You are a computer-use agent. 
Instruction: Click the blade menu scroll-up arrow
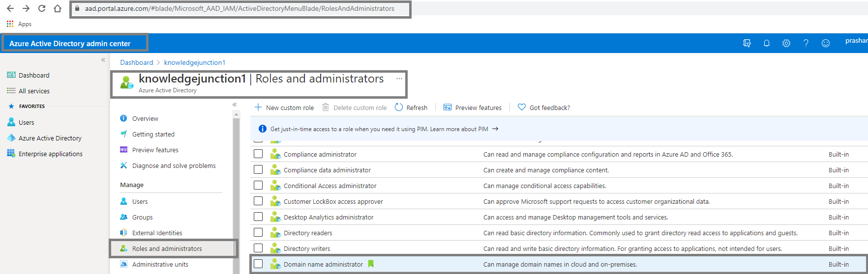(237, 114)
